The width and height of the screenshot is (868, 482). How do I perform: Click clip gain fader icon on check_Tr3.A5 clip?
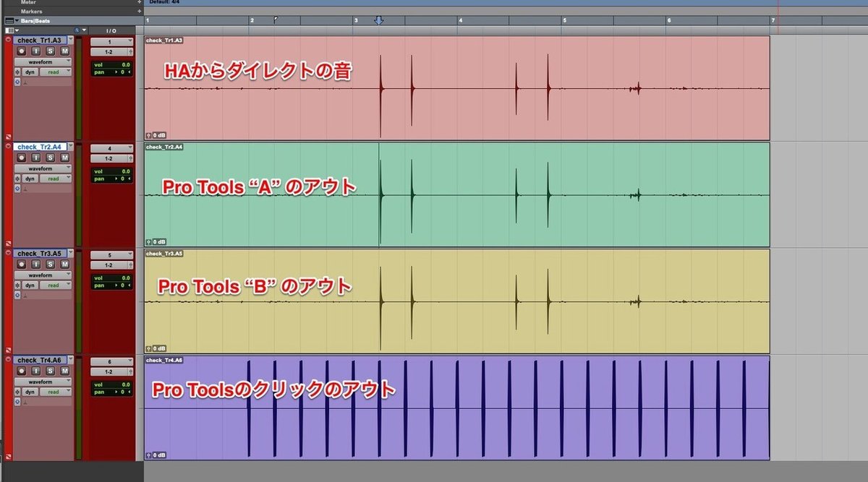(149, 348)
